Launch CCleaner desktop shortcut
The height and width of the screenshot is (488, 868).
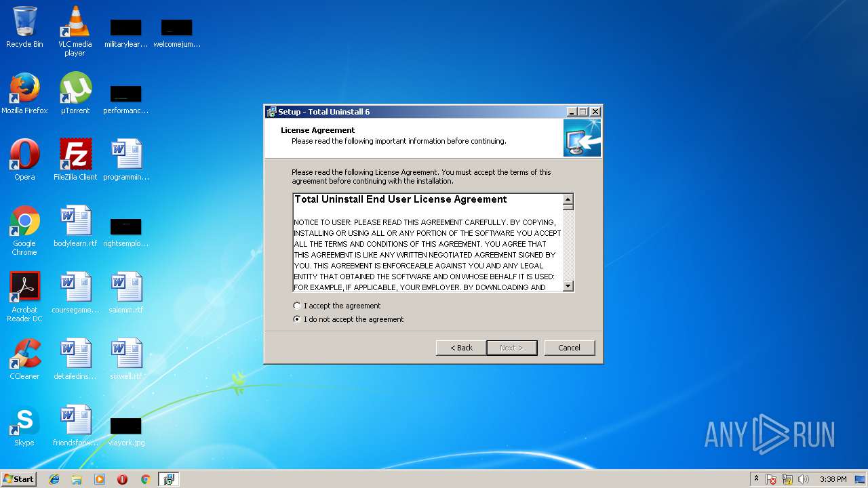(x=24, y=359)
